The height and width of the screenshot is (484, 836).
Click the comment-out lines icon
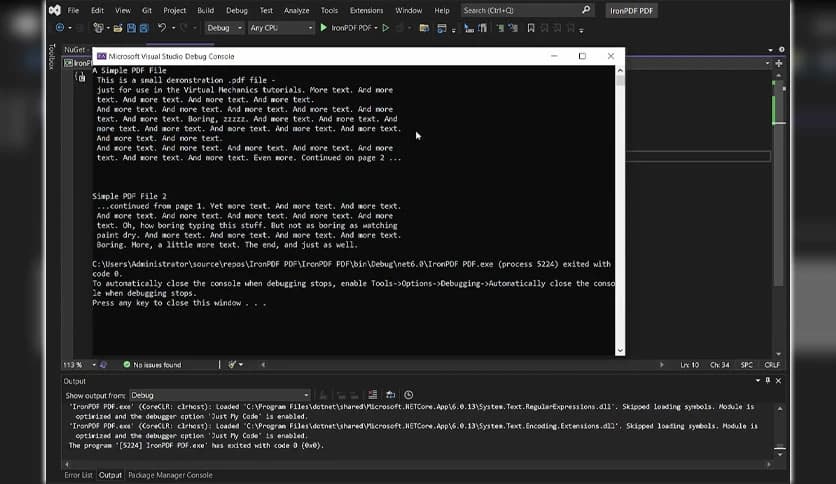[x=469, y=28]
